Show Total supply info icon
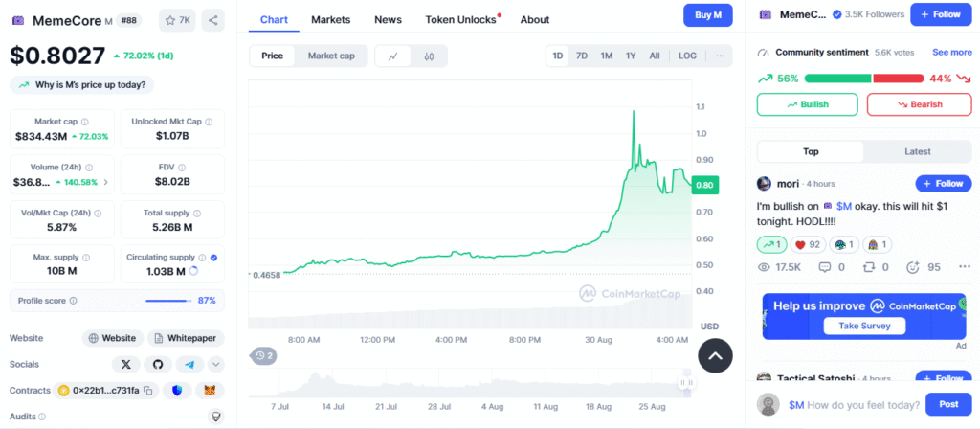 coord(197,214)
